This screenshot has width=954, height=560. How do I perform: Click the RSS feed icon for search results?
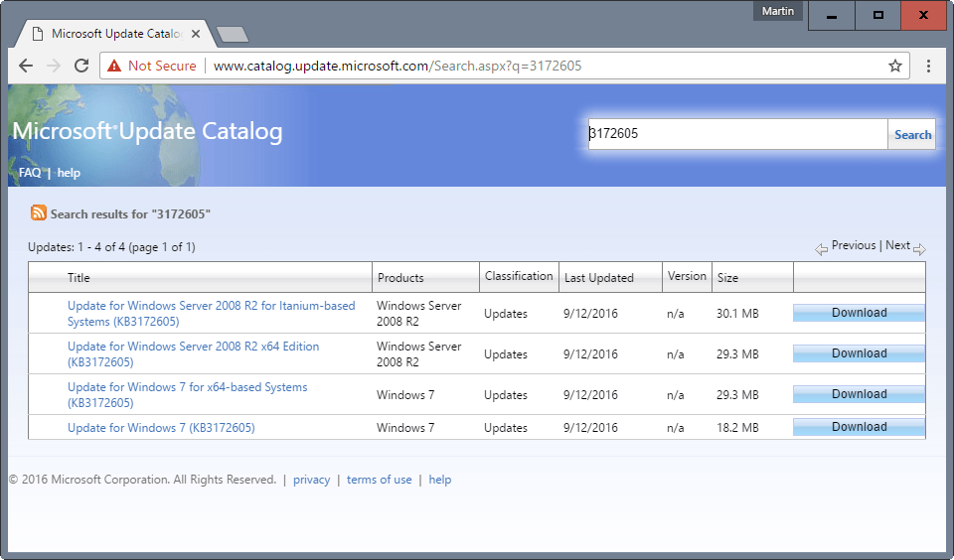39,212
